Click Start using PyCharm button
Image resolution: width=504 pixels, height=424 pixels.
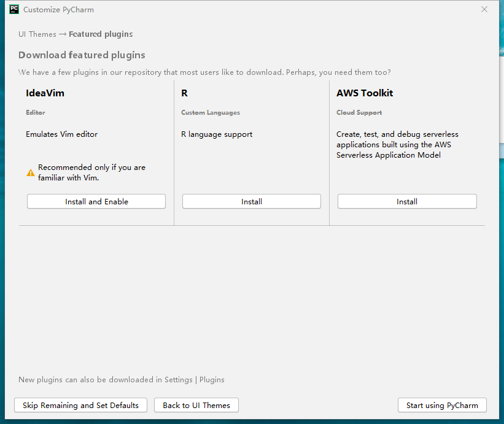pyautogui.click(x=442, y=405)
